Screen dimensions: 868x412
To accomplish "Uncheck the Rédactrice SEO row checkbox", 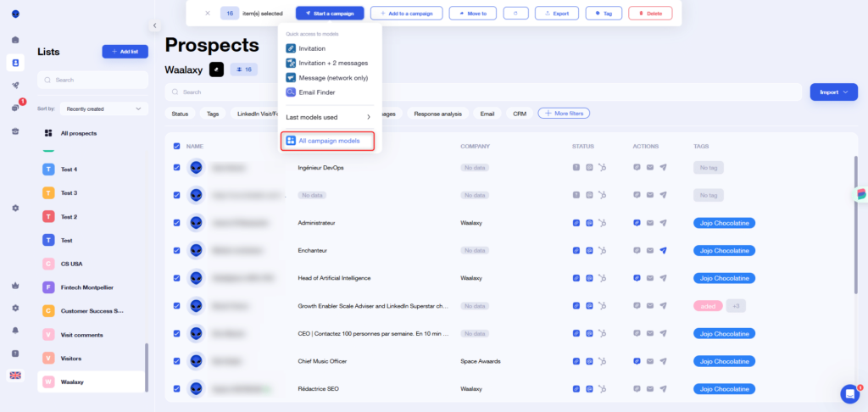I will (x=176, y=389).
